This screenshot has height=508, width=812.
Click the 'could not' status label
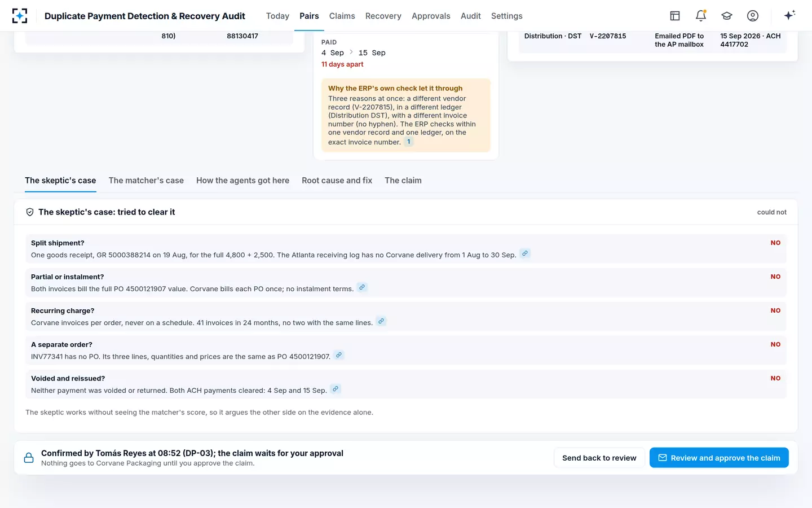click(772, 212)
